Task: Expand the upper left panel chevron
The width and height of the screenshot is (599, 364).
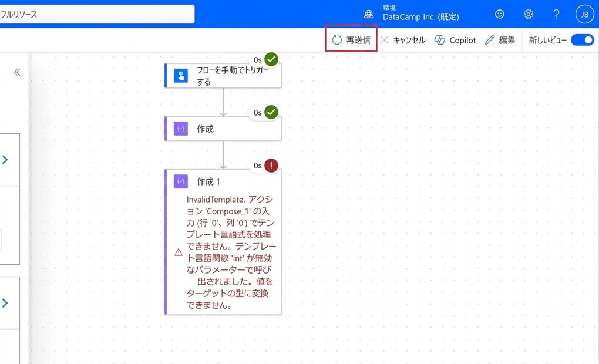Action: coord(5,160)
